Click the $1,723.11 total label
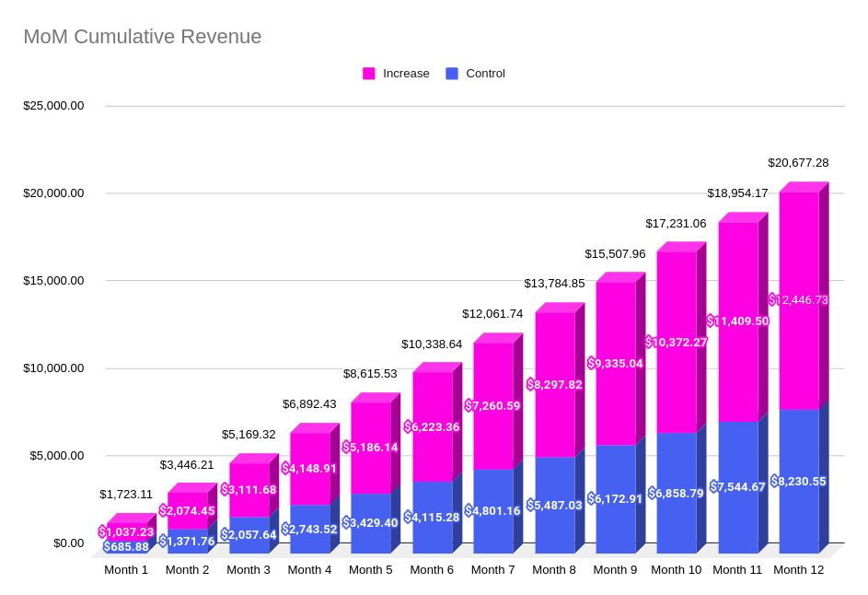This screenshot has width=868, height=595. pyautogui.click(x=126, y=495)
